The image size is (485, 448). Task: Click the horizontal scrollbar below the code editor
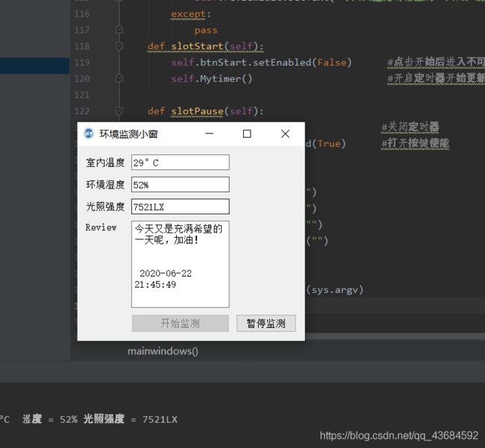tap(395, 336)
